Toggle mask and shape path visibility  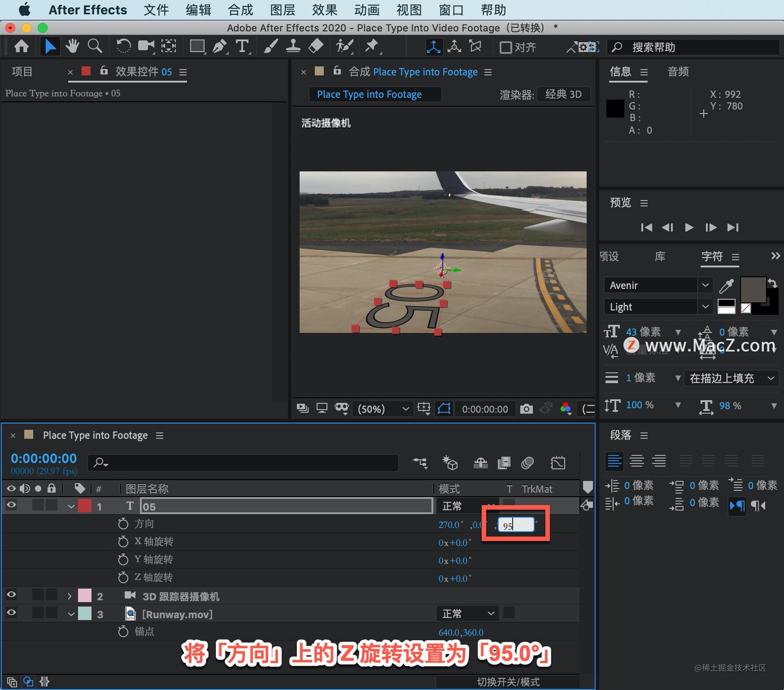444,409
